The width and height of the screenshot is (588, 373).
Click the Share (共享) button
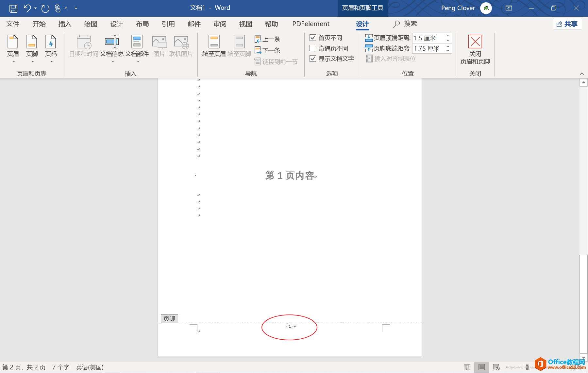tap(567, 24)
